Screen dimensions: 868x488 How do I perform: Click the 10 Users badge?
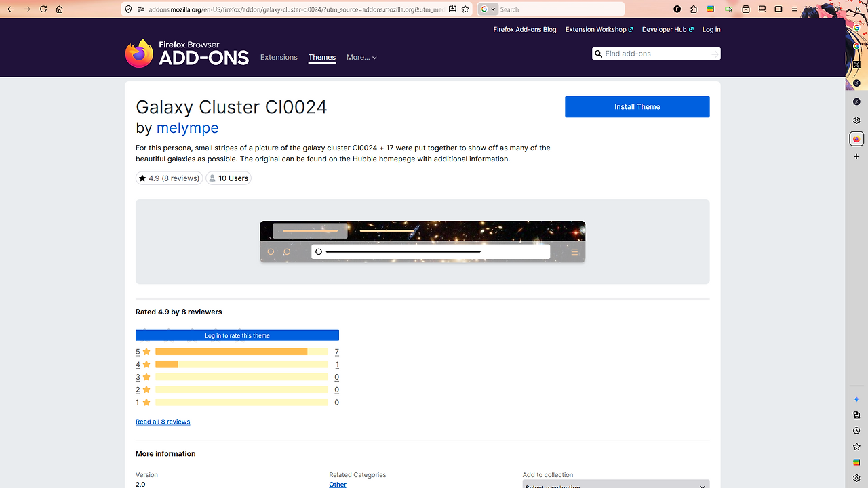click(229, 178)
